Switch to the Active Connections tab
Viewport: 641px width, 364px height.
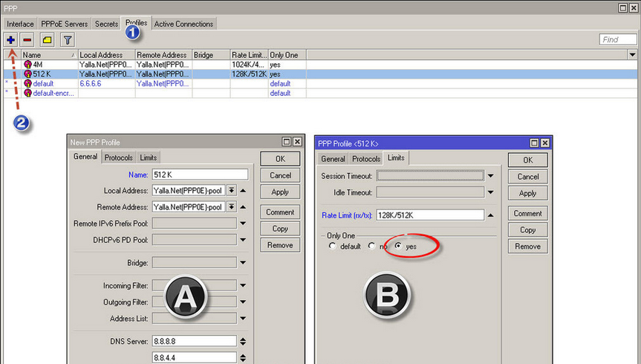click(x=183, y=24)
